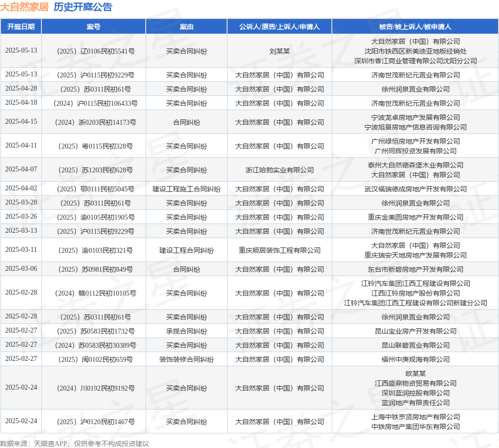Click case number (2024)川0192民初9192号
Viewport: 499px width, 448px height.
(96, 389)
